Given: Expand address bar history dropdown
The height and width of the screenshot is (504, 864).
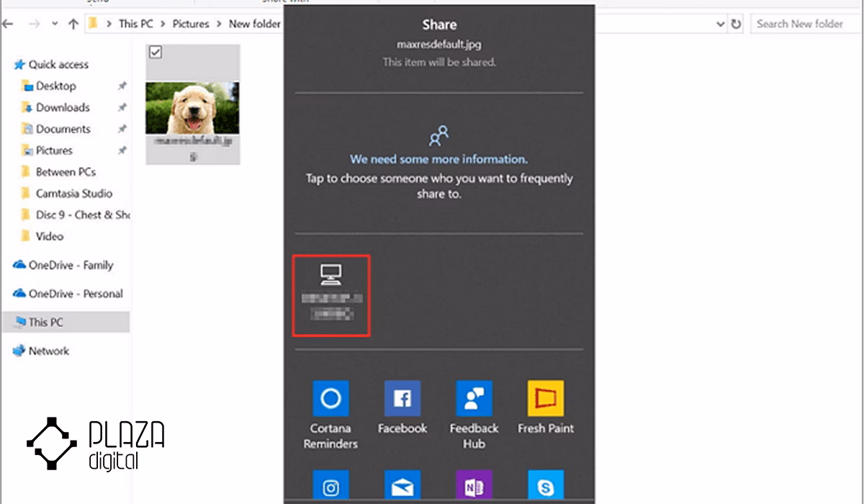Looking at the screenshot, I should [721, 24].
